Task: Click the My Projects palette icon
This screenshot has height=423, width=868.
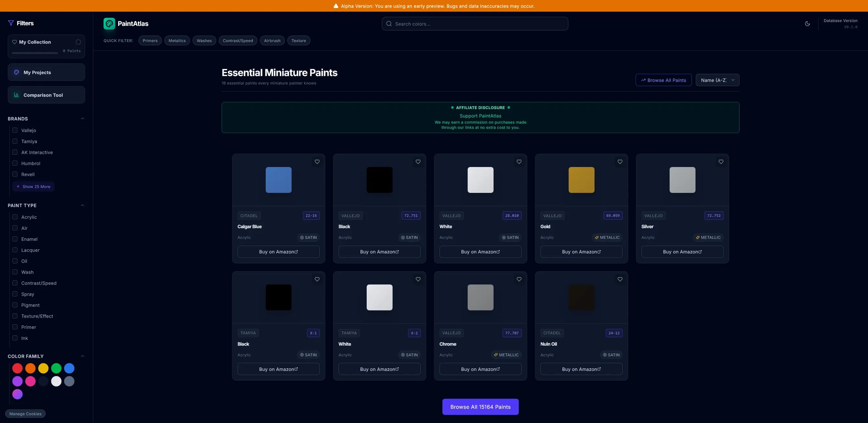Action: [16, 72]
